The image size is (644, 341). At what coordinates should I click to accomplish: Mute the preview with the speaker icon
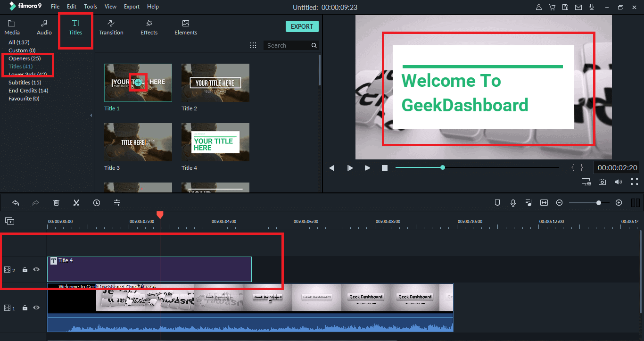tap(618, 181)
